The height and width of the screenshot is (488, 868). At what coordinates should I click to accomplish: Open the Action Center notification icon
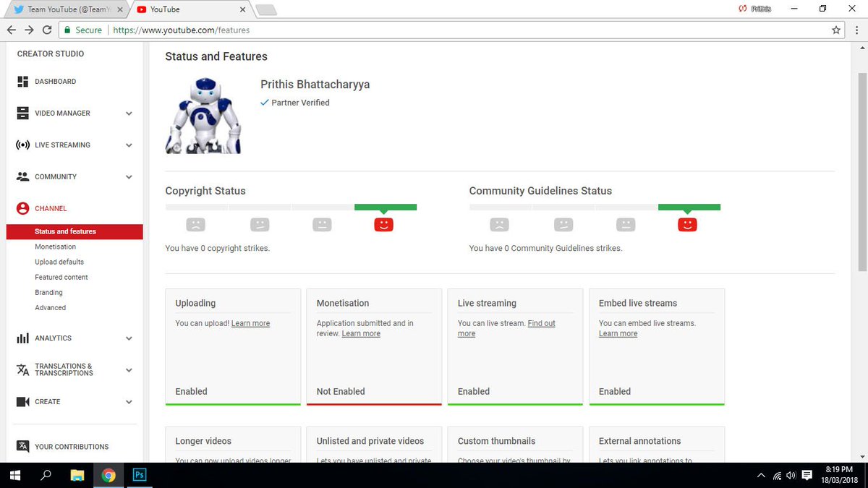coord(807,475)
